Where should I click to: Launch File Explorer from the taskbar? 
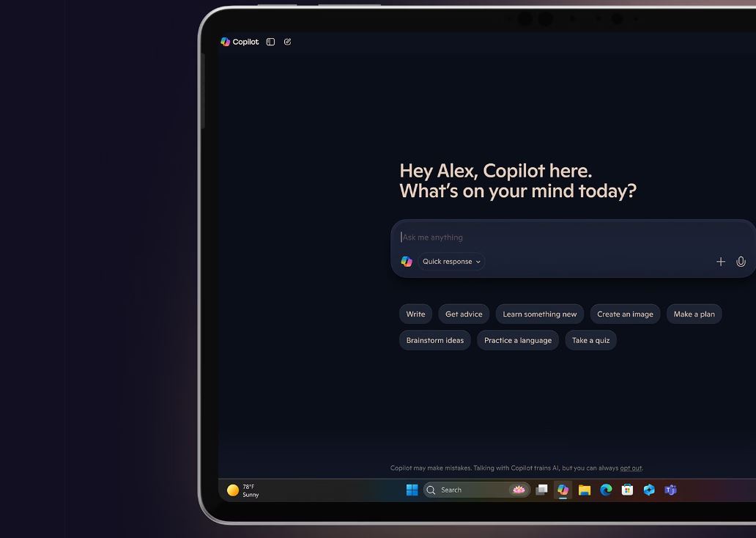pyautogui.click(x=585, y=490)
